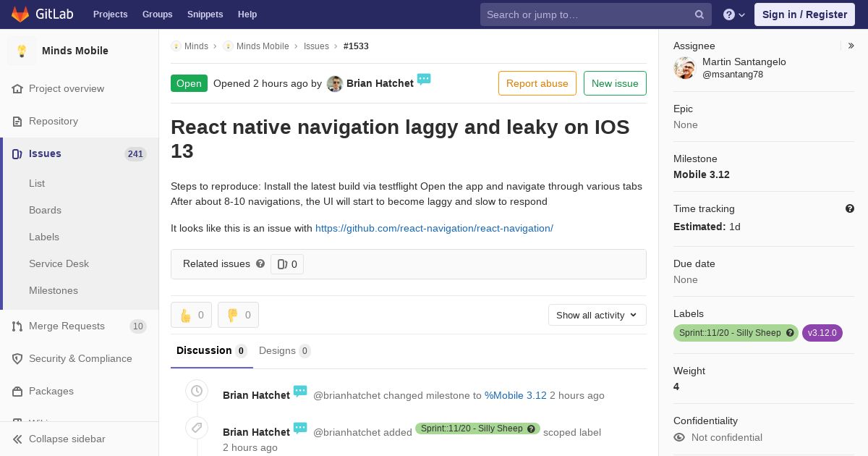Click the Related issues help icon
This screenshot has width=868, height=456.
tap(260, 264)
